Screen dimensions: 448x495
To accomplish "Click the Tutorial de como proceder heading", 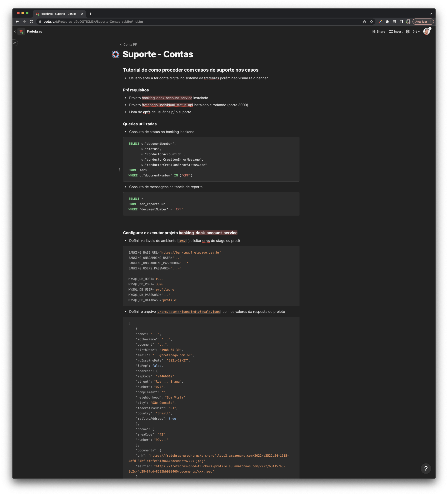I will coord(191,70).
